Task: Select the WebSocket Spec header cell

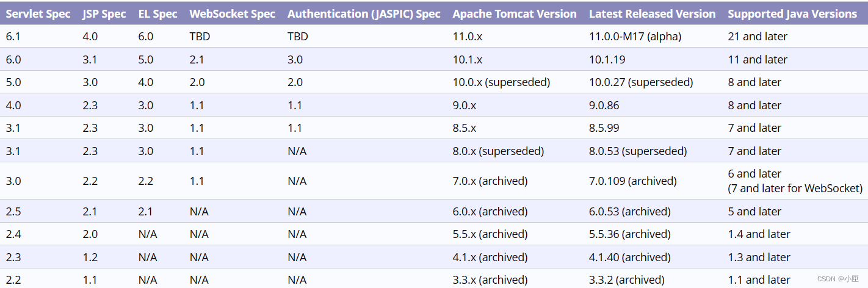Action: [232, 13]
